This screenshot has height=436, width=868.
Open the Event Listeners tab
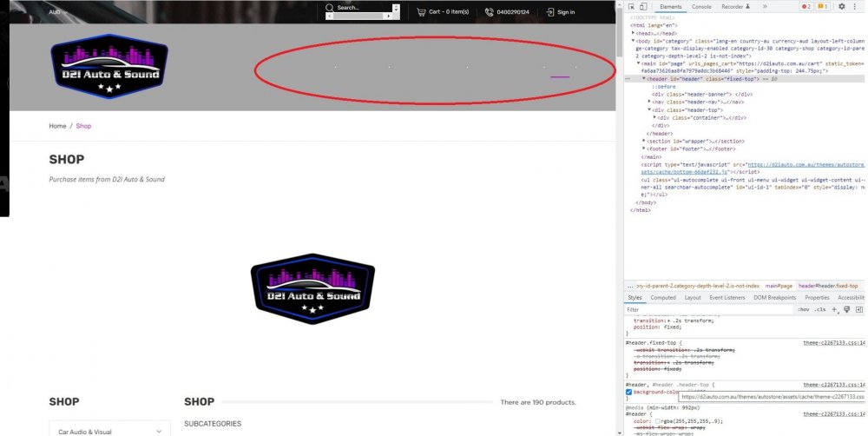point(727,298)
